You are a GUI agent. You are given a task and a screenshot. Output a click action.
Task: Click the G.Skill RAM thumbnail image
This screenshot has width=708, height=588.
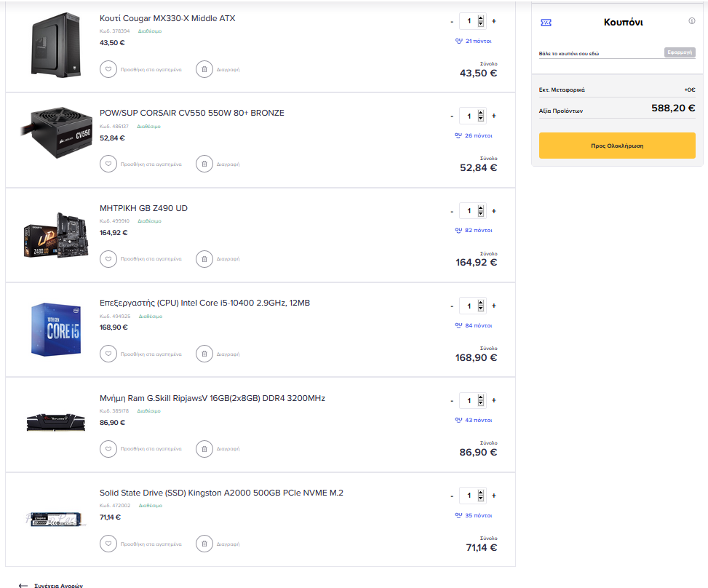(x=55, y=423)
